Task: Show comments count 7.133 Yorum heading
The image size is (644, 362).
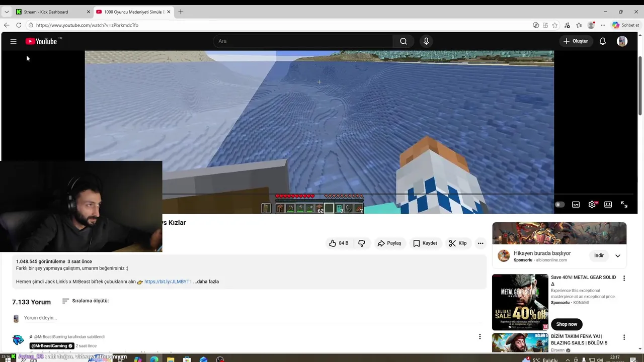Action: pos(31,302)
